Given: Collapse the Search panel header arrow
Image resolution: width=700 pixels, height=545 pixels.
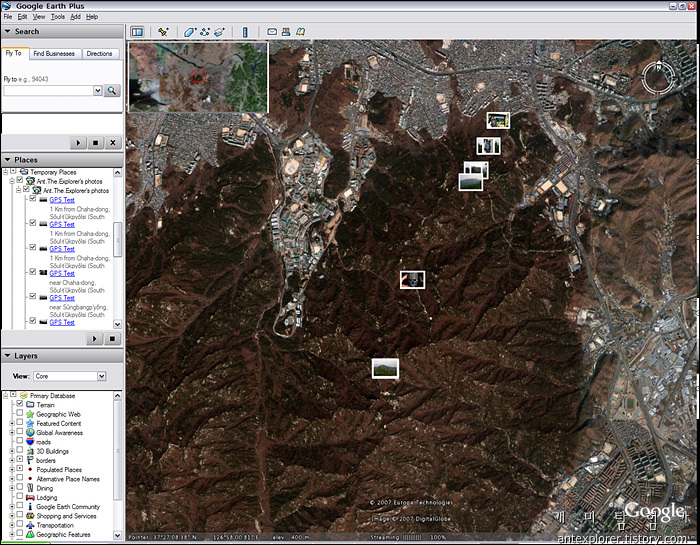Looking at the screenshot, I should pyautogui.click(x=8, y=31).
